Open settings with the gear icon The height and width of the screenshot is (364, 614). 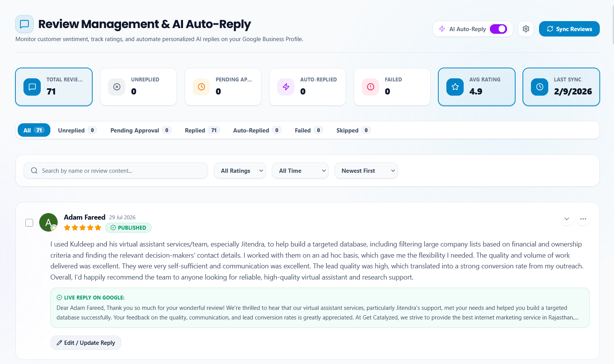(x=526, y=29)
